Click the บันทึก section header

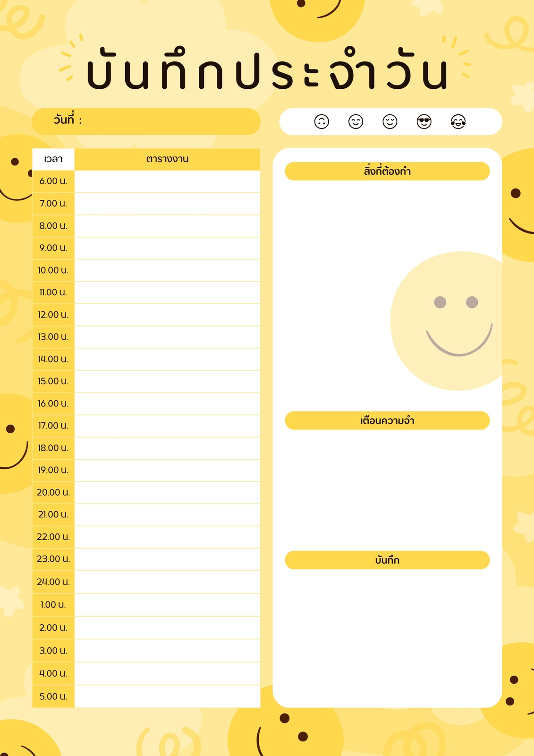pos(387,560)
